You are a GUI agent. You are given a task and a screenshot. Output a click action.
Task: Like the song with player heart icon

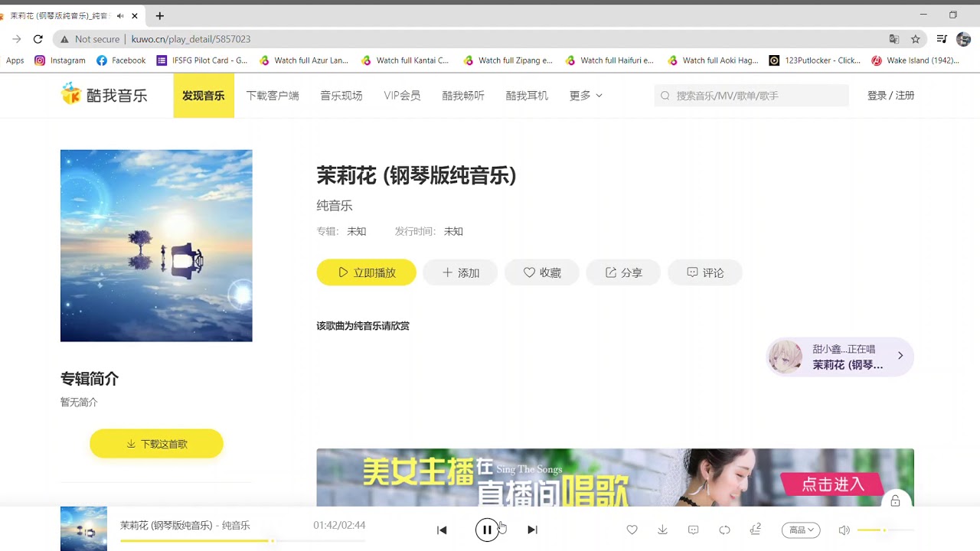tap(632, 530)
